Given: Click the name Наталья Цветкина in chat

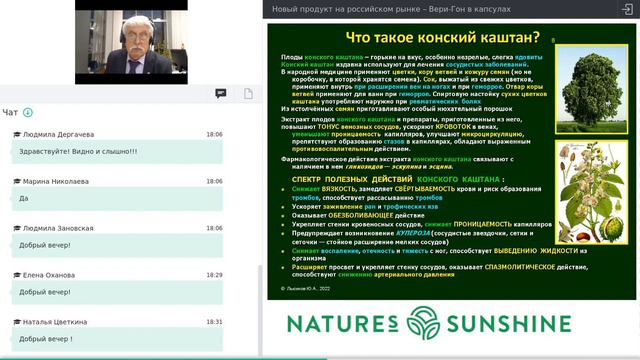Looking at the screenshot, I should tap(55, 322).
